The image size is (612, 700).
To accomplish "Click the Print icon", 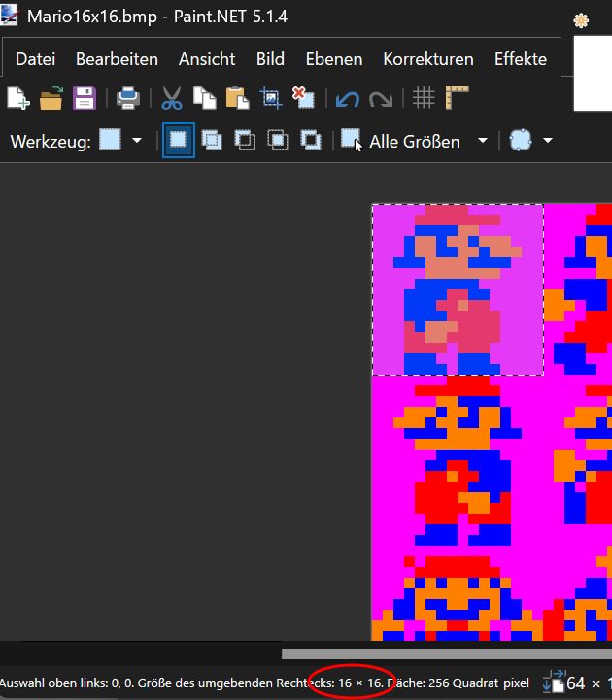I will click(128, 98).
